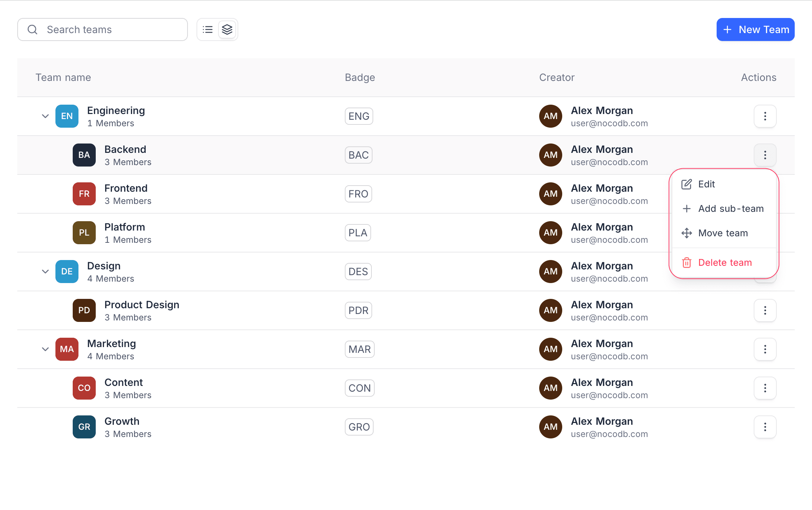Select Delete team in red
This screenshot has height=510, width=812.
725,263
